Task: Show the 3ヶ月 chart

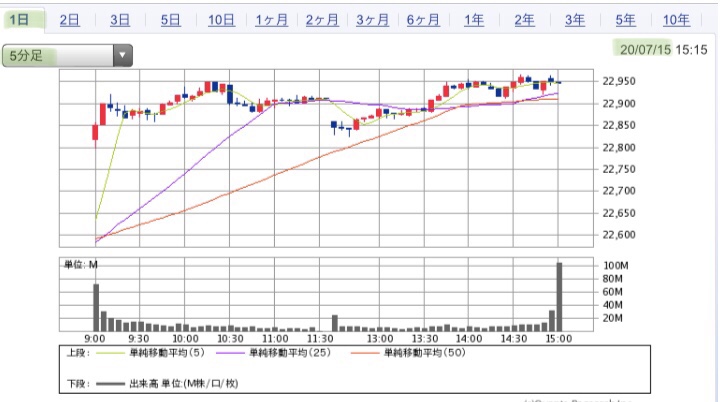Action: click(372, 20)
